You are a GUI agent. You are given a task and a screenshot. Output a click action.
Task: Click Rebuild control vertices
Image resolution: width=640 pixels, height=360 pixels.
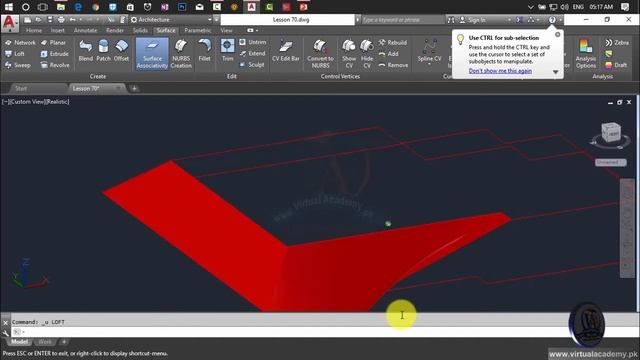tap(393, 42)
